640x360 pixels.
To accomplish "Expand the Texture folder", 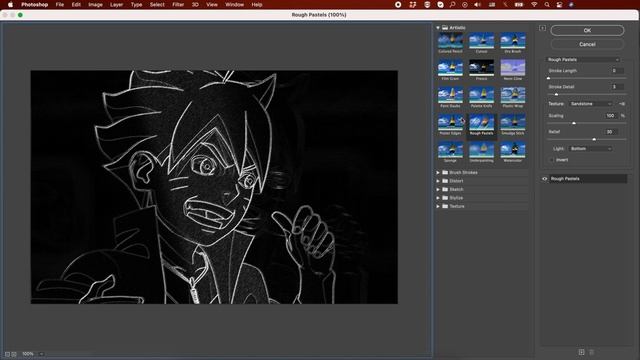I will pos(438,206).
